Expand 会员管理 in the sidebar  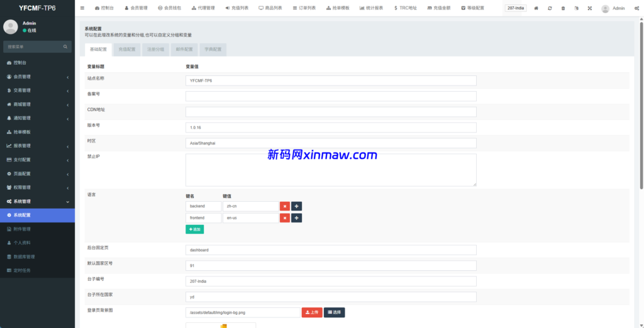[37, 77]
